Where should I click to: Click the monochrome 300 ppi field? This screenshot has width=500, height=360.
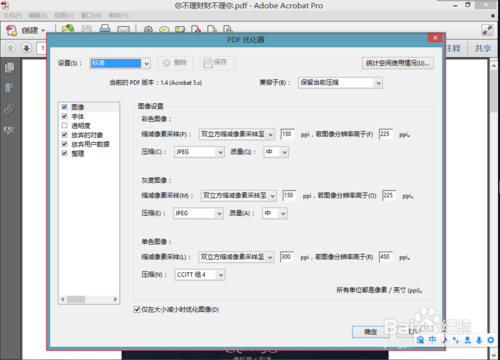(287, 257)
